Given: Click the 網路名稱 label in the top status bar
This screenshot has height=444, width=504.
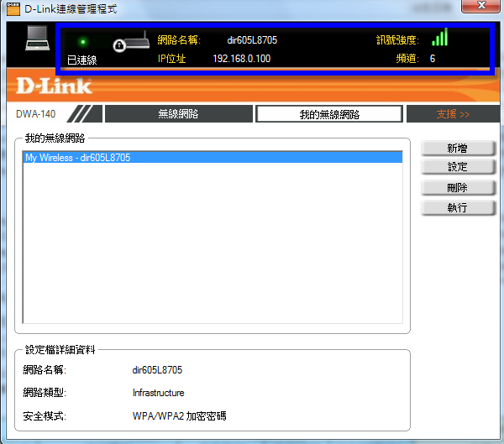Looking at the screenshot, I should pyautogui.click(x=179, y=40).
